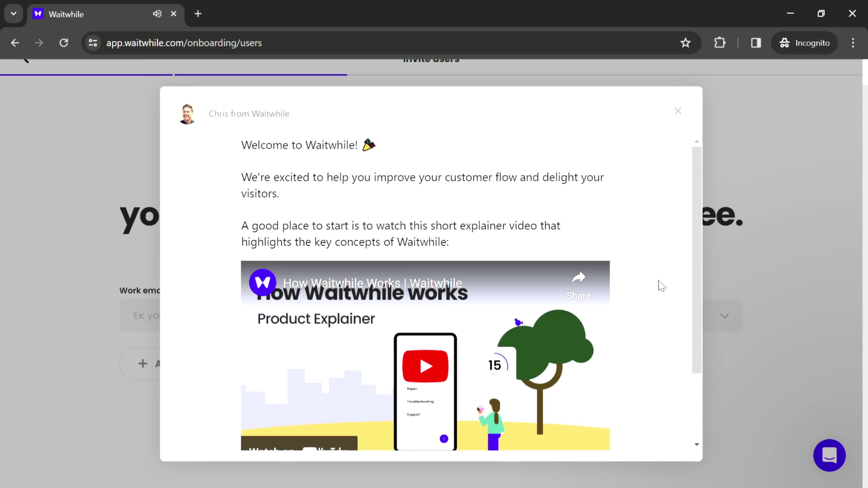The image size is (868, 488).
Task: Click the Add button with plus icon
Action: click(x=140, y=364)
